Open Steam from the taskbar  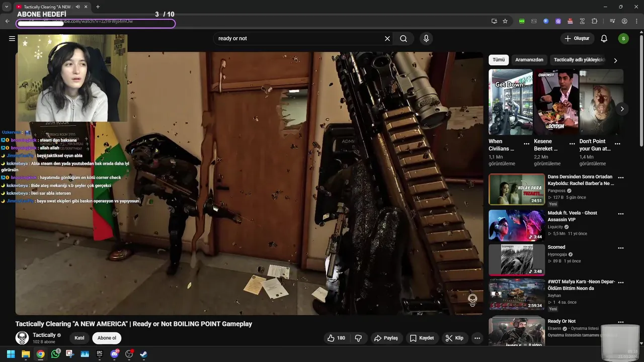tap(143, 354)
